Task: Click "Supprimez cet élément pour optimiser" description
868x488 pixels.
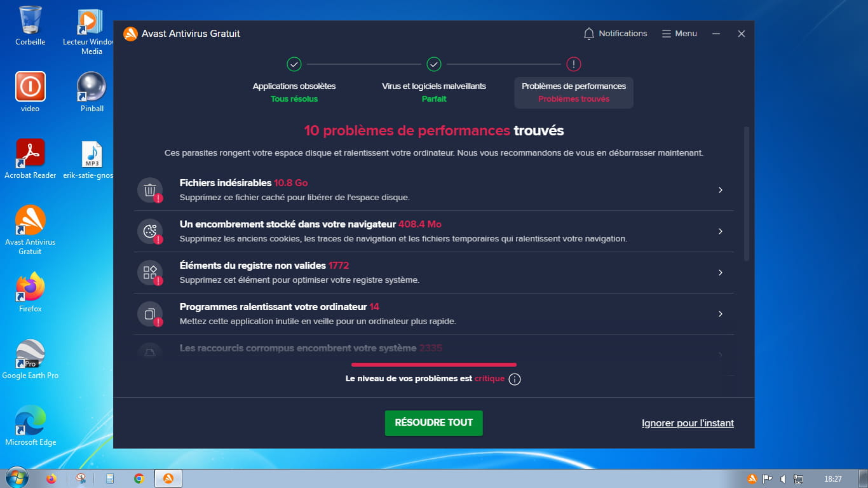Action: [x=299, y=280]
